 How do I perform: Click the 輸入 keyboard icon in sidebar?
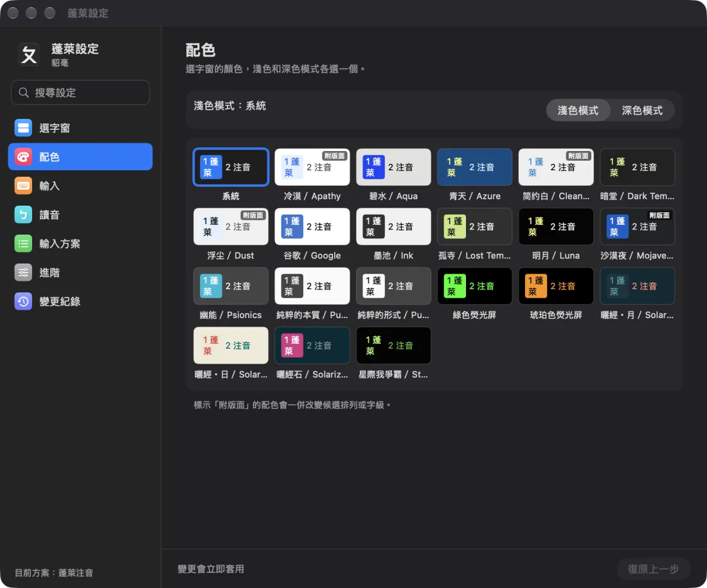tap(23, 185)
